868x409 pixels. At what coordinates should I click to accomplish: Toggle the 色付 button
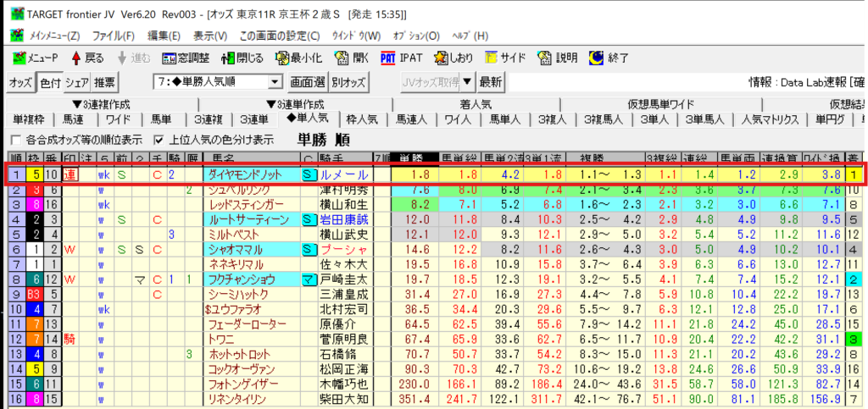[x=50, y=82]
